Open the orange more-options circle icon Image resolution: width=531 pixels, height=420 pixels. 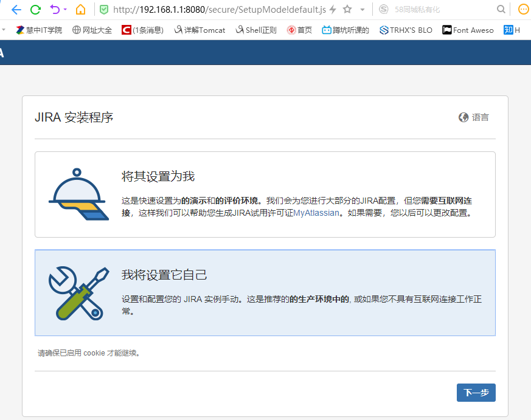[524, 9]
